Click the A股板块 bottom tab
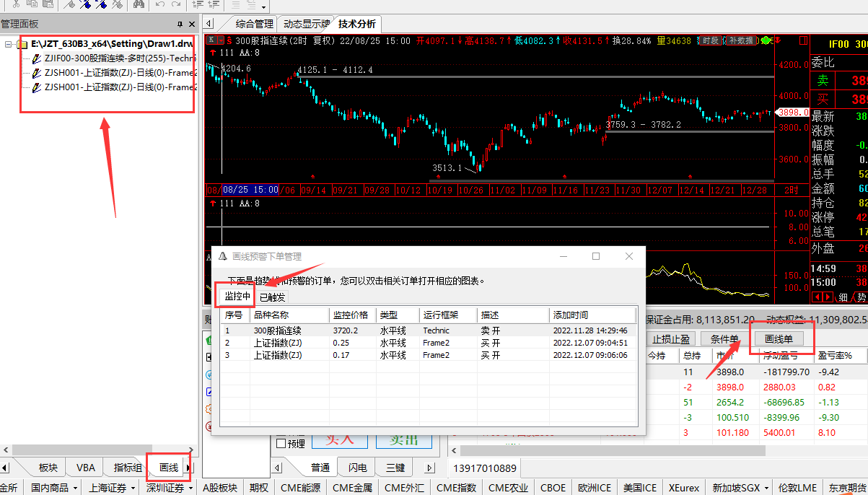 tap(220, 488)
